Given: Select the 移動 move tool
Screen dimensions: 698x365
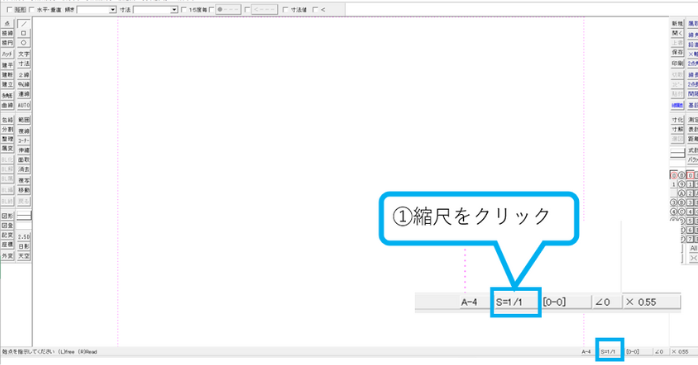Looking at the screenshot, I should coord(24,190).
